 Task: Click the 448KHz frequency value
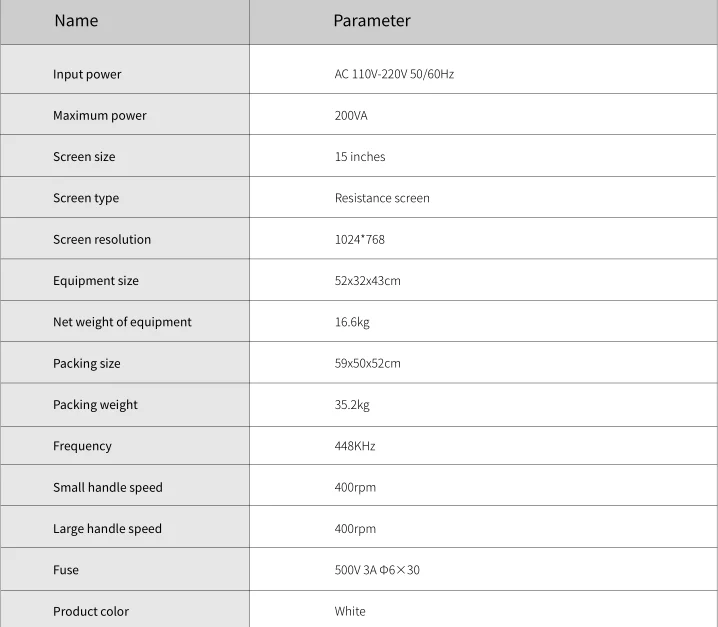point(355,446)
